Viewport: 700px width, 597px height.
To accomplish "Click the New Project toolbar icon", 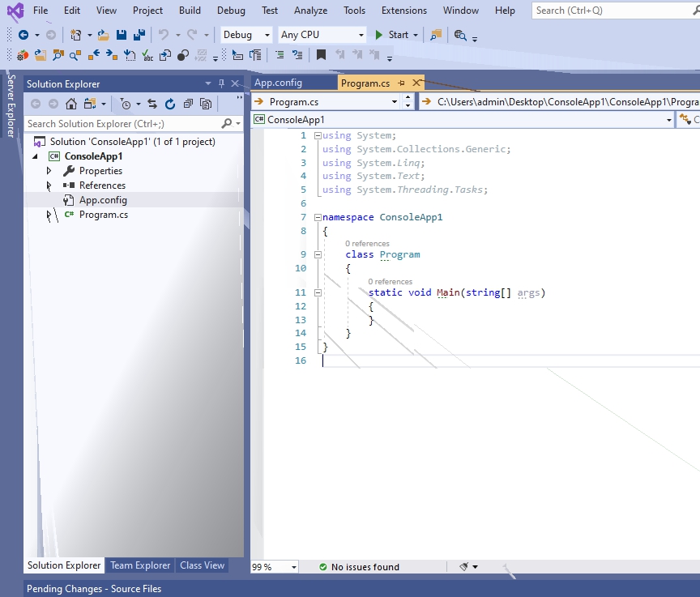I will [x=76, y=35].
